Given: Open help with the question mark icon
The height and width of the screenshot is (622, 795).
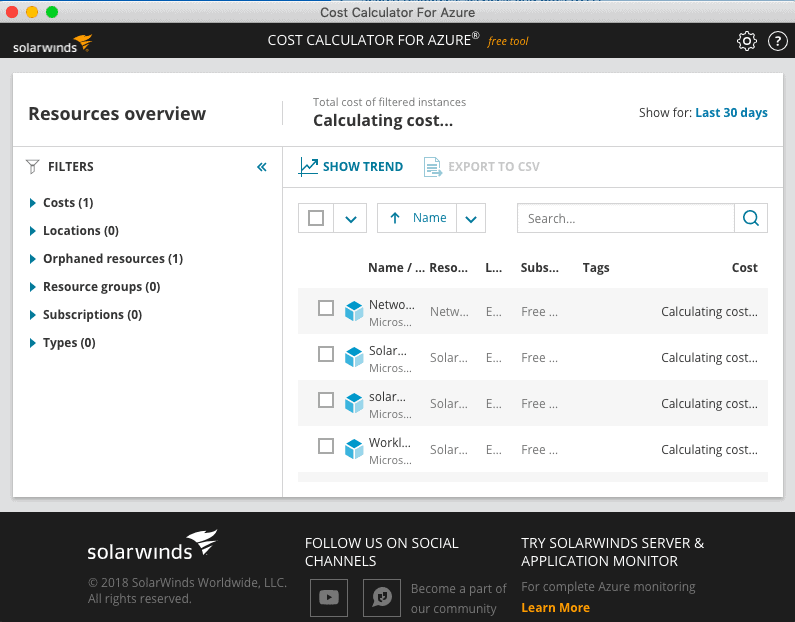Looking at the screenshot, I should click(777, 41).
